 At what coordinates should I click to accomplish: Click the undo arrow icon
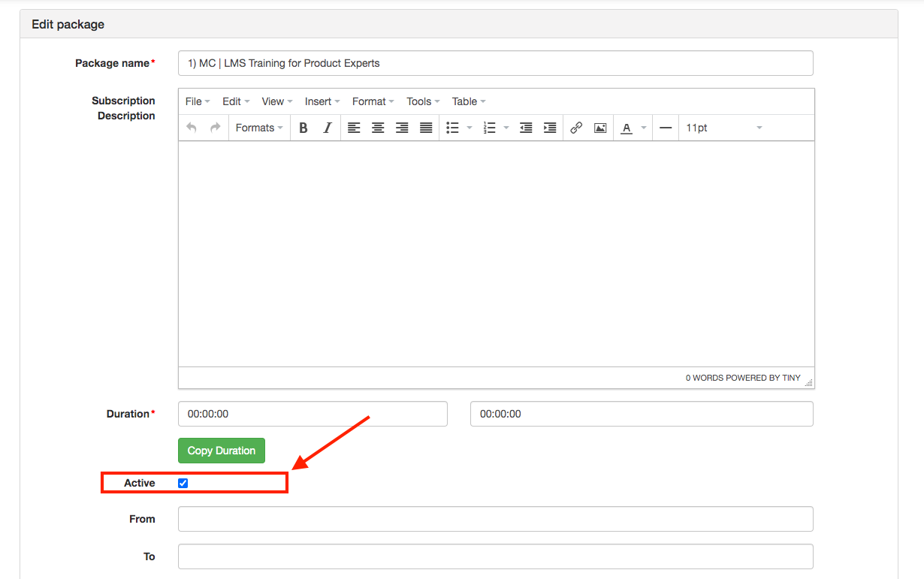click(192, 128)
